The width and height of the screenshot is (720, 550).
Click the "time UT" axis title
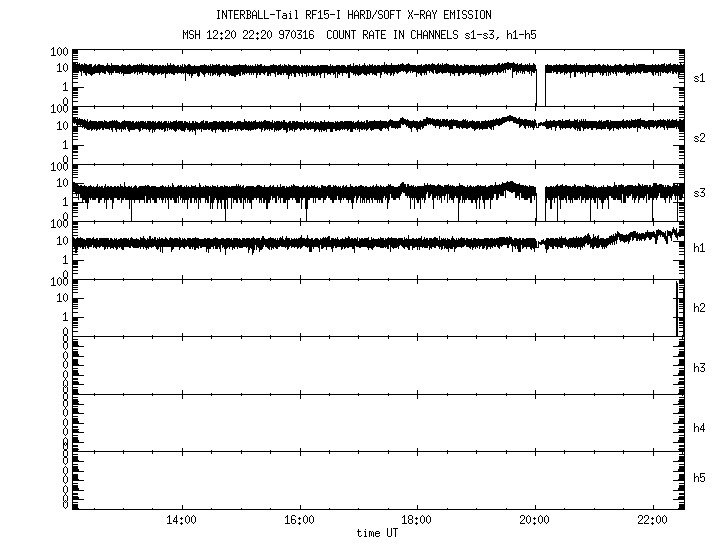380,534
